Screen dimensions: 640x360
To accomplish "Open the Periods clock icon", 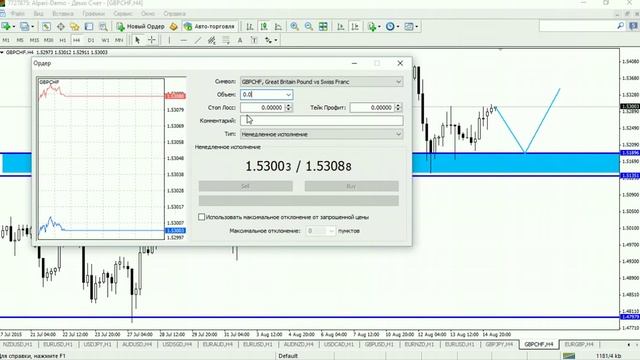I will [390, 27].
